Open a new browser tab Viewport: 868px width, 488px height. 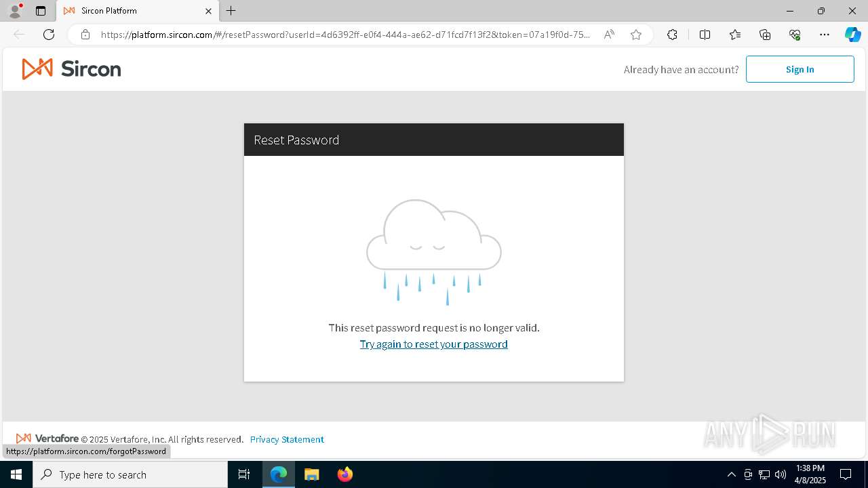pyautogui.click(x=231, y=11)
